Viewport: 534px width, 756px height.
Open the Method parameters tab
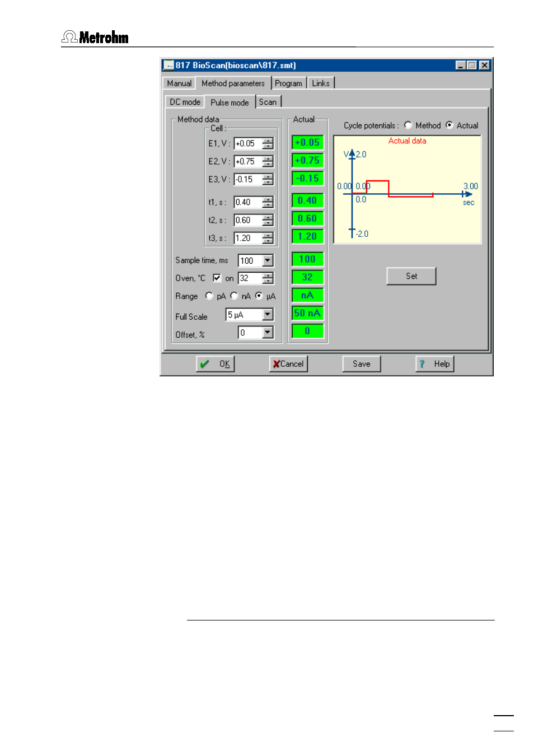coord(233,83)
